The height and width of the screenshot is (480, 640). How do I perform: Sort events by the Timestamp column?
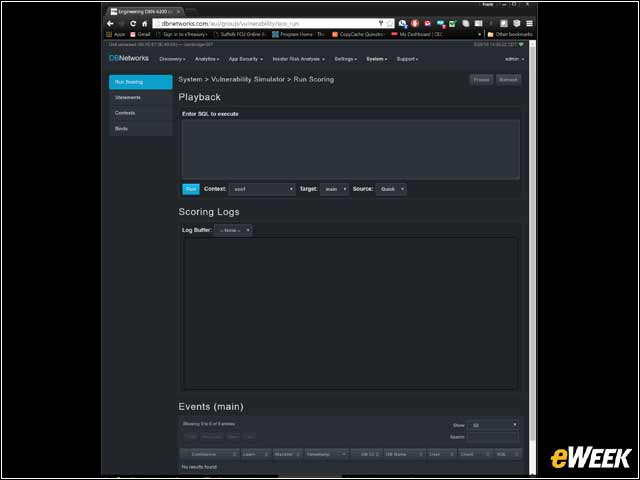pos(327,454)
